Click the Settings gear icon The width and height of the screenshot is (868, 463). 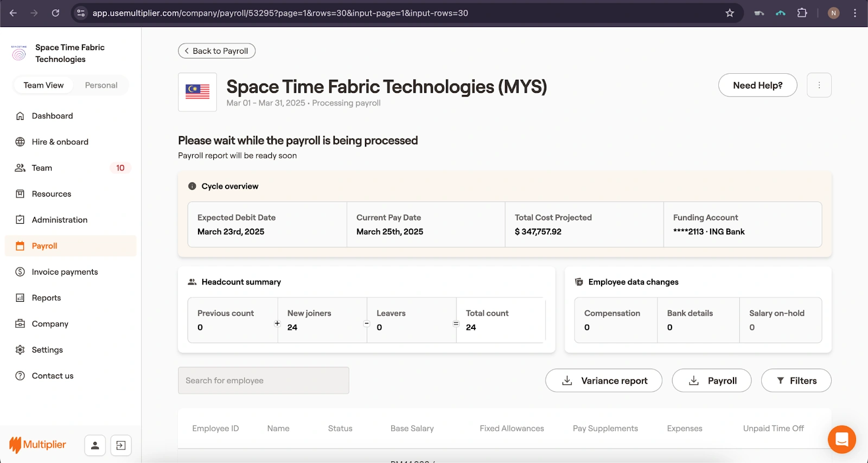20,350
